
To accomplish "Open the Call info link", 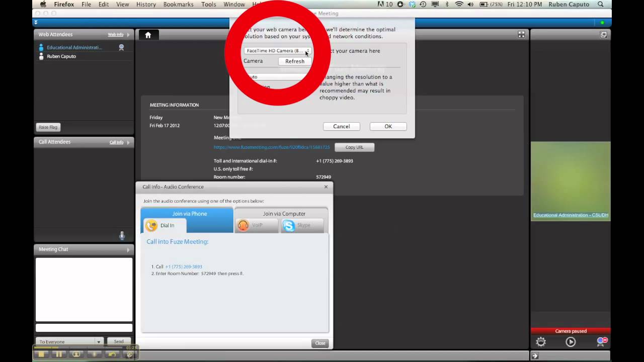I will pos(116,142).
